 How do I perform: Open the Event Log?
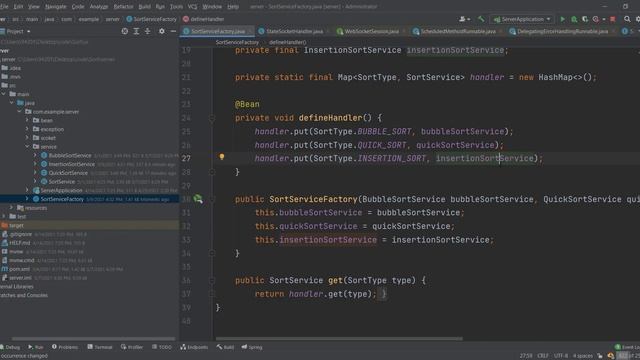point(628,347)
